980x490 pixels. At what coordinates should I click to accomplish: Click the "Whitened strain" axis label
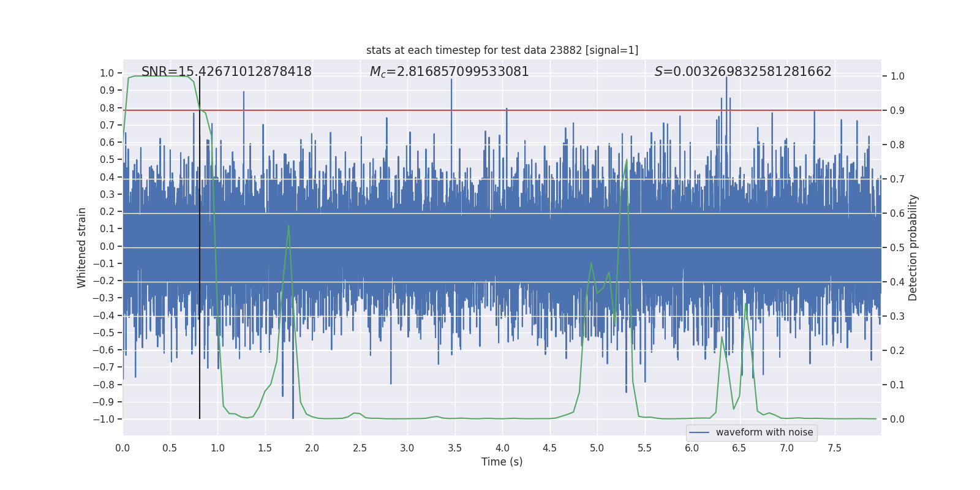pyautogui.click(x=82, y=247)
